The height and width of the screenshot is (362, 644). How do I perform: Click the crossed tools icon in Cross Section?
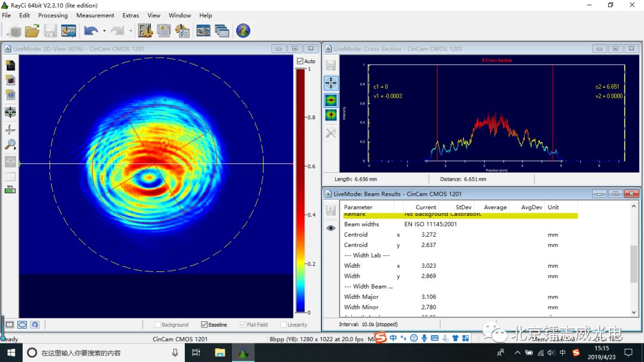tap(331, 133)
